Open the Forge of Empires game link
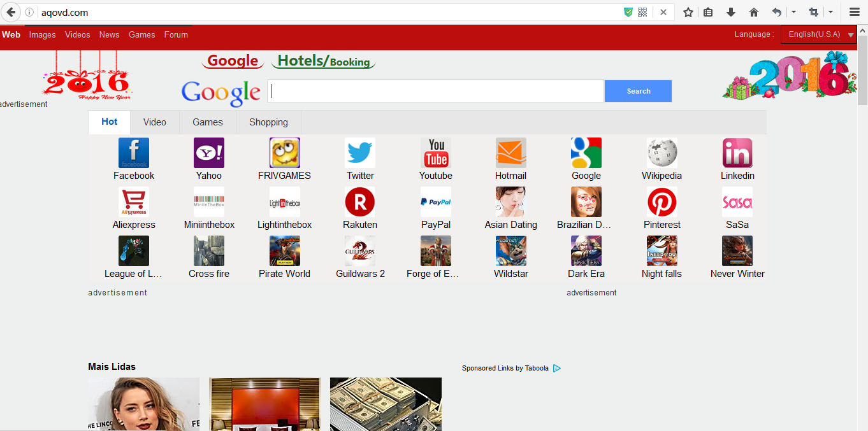 [433, 274]
